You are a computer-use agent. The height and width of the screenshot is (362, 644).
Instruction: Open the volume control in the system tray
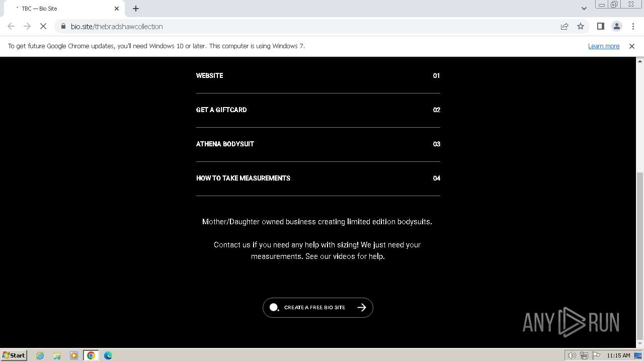(x=572, y=355)
